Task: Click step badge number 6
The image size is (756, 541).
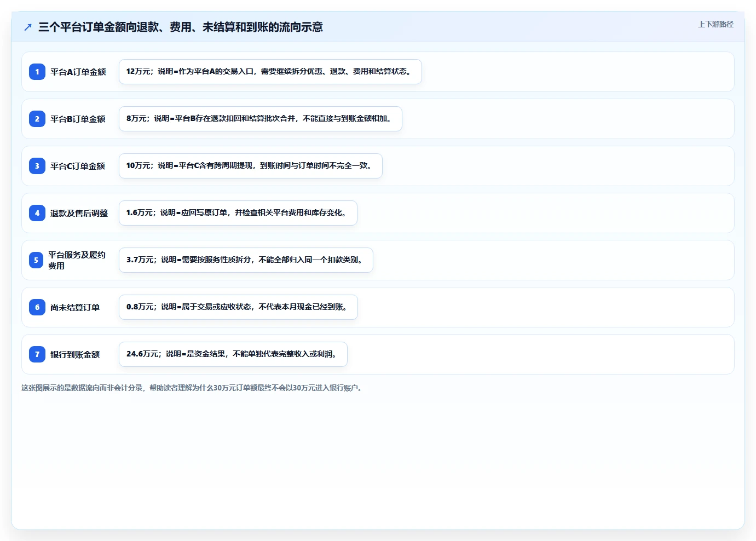Action: click(37, 307)
